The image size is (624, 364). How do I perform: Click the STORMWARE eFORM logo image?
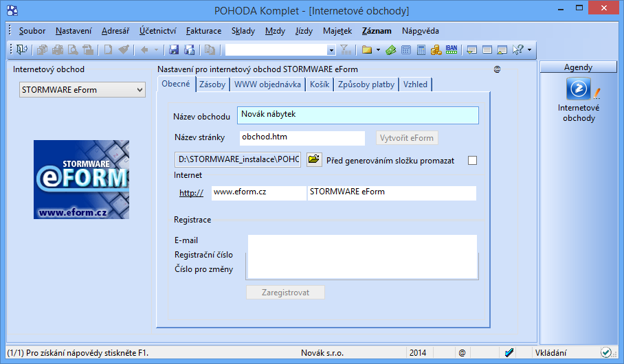click(81, 179)
